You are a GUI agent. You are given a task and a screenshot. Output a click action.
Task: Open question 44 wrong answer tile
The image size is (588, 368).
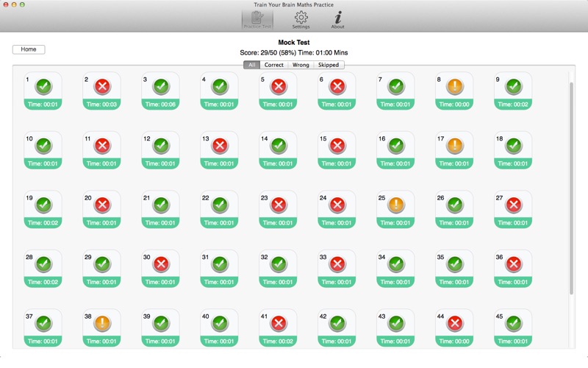[x=454, y=328]
